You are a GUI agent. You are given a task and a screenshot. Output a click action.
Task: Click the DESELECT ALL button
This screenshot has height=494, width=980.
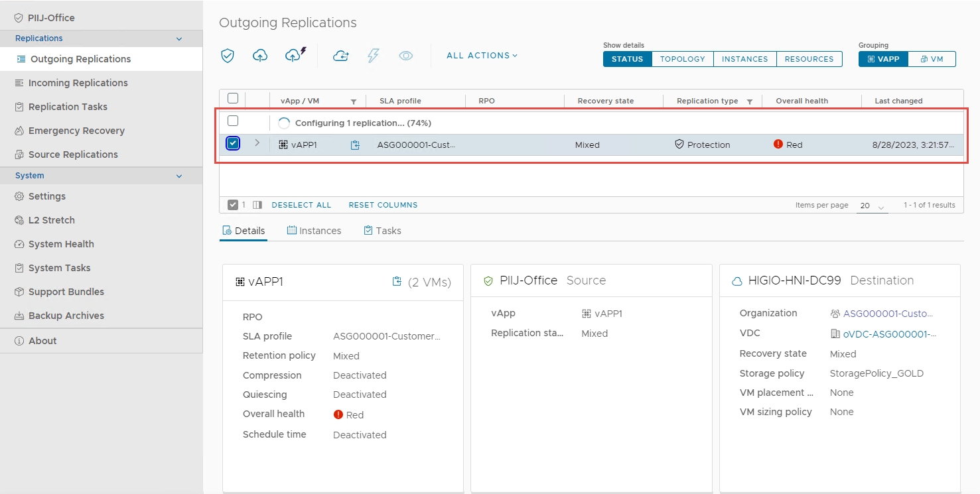click(301, 205)
